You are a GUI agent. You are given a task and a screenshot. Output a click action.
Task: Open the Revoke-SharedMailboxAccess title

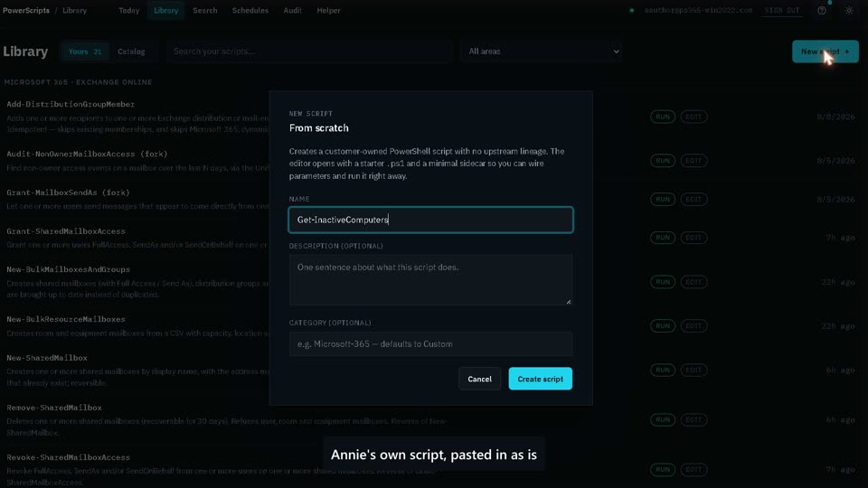pos(68,457)
